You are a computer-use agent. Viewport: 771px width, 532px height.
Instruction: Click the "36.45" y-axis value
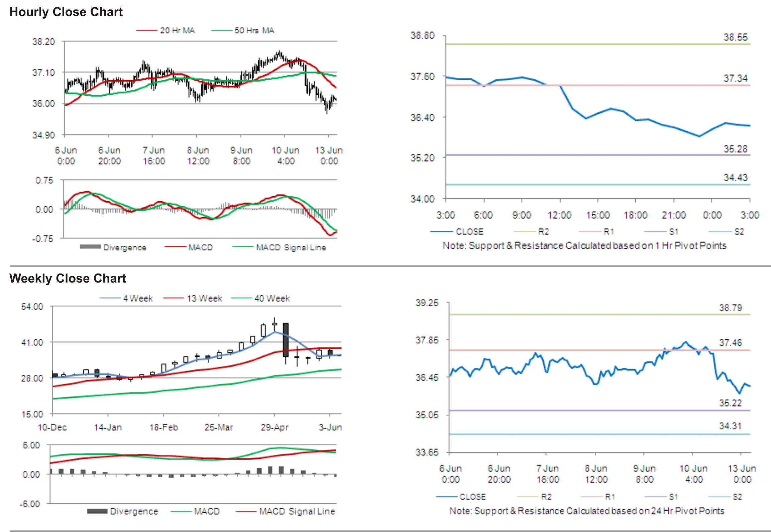(x=427, y=378)
